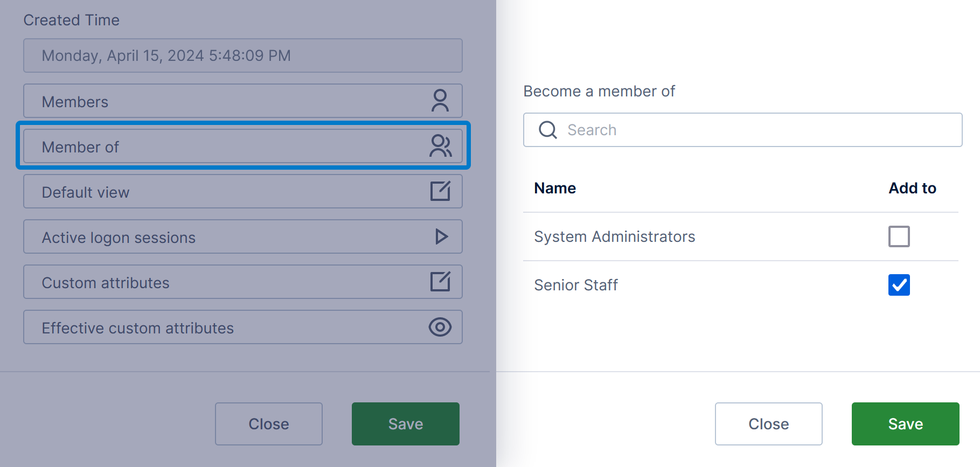980x467 pixels.
Task: Click the Effective custom attributes eye icon
Action: coord(440,327)
